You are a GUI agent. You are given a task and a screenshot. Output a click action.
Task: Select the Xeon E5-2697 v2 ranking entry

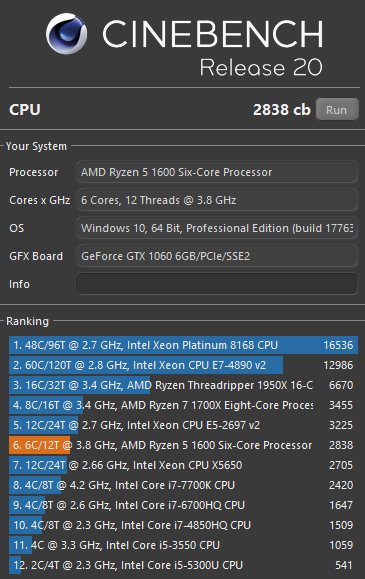point(184,425)
